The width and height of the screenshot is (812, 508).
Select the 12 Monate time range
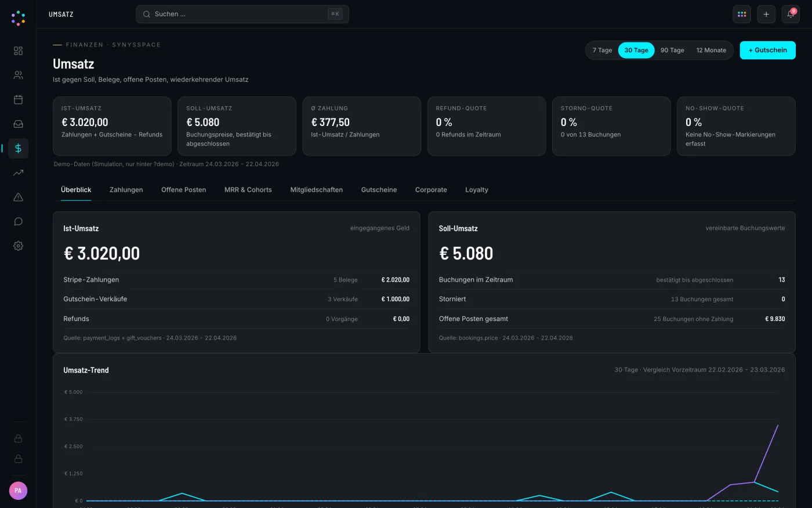pyautogui.click(x=711, y=51)
